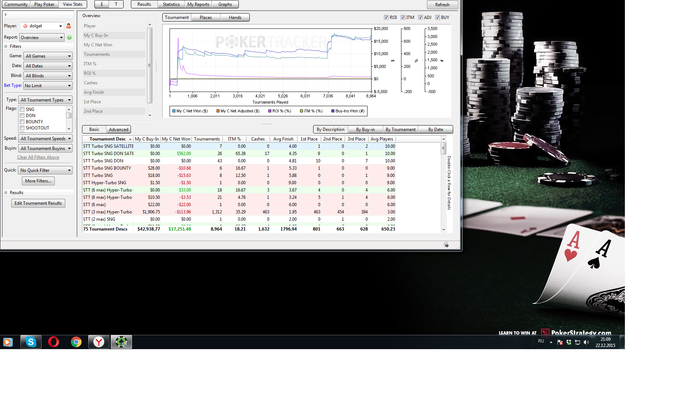Toggle the ITM graph checkbox
Viewport: 700px width, 394px height.
403,17
